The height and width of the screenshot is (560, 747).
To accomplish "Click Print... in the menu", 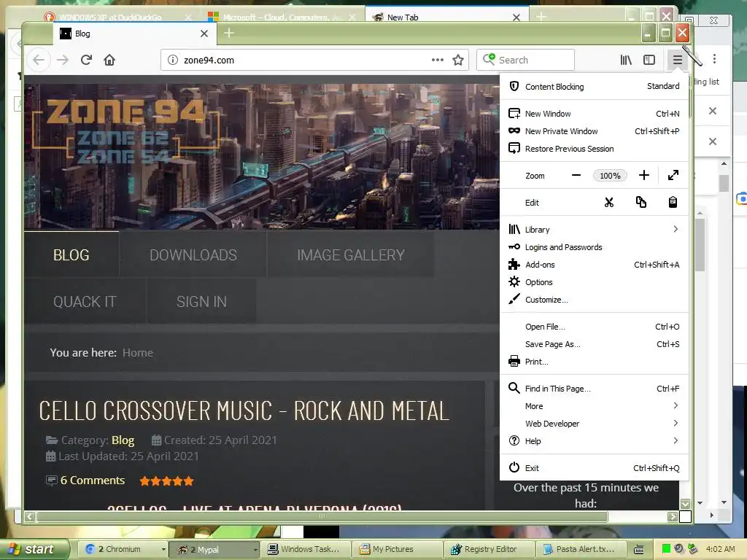I will [594, 362].
